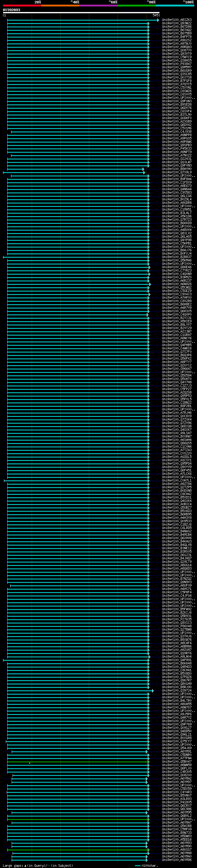Click the Large gaps legend text
197x868 pixels.
(x=38, y=866)
